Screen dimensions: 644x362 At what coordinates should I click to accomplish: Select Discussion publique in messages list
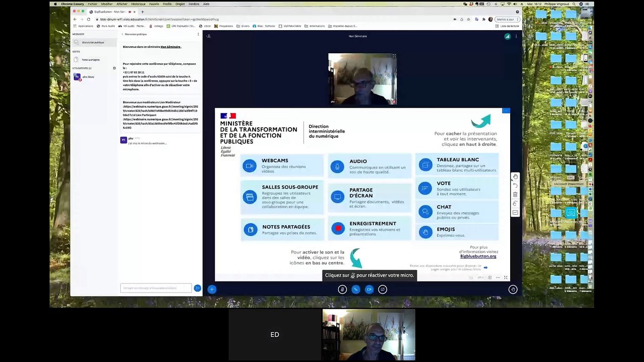(93, 42)
